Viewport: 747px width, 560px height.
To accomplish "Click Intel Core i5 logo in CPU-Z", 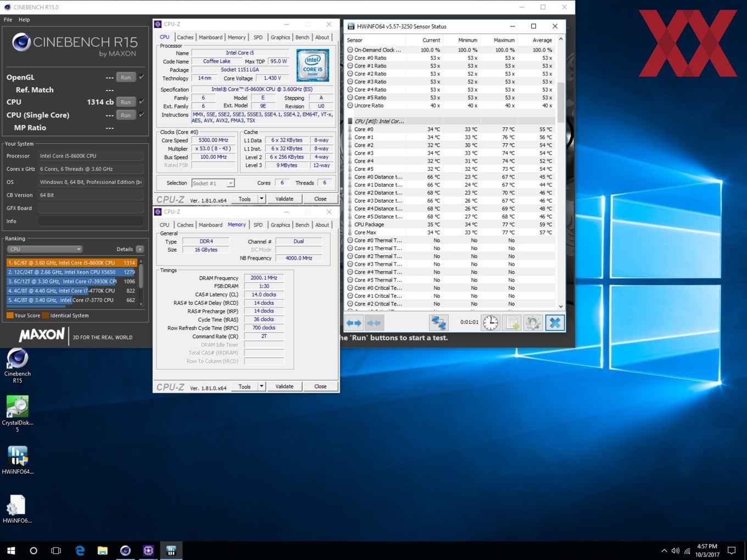I will (313, 65).
